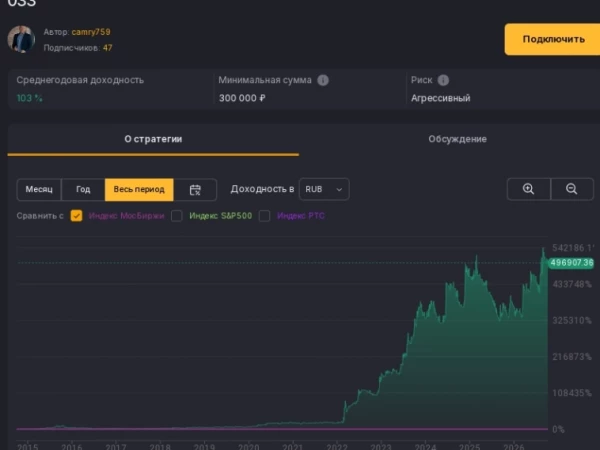600x450 pixels.
Task: Click the zoom in magnifier icon
Action: click(x=528, y=189)
